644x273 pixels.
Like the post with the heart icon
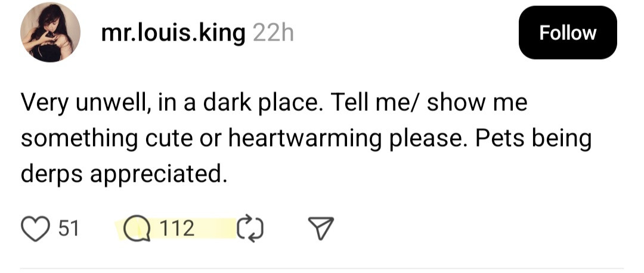[35, 229]
